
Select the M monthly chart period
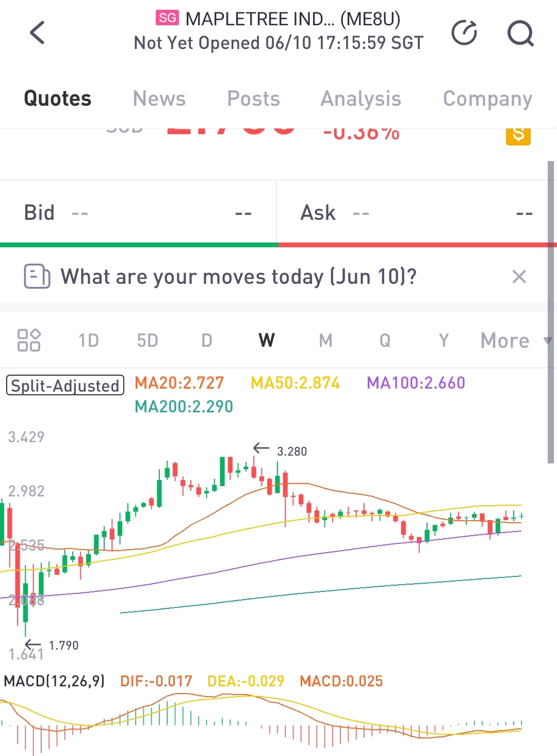click(x=325, y=341)
